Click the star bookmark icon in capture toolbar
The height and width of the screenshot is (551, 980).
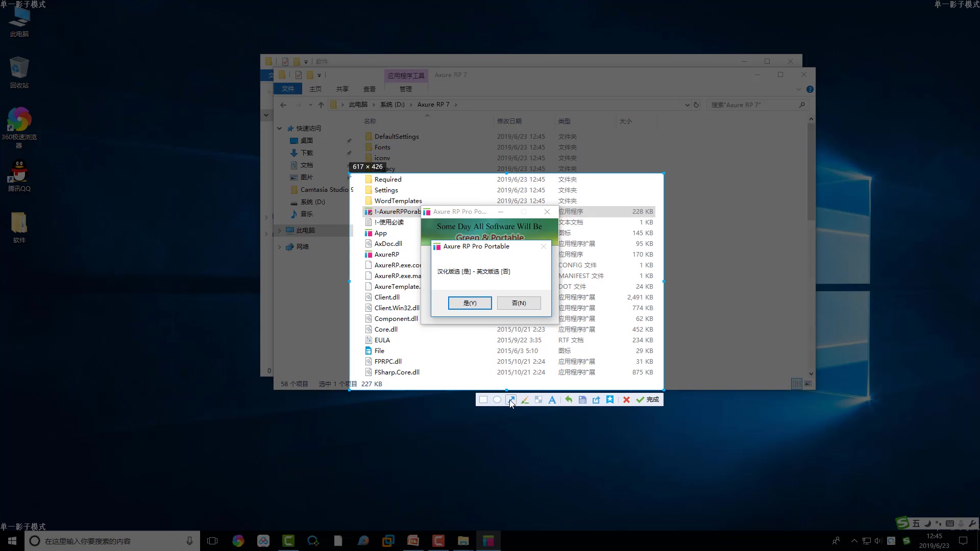point(610,400)
